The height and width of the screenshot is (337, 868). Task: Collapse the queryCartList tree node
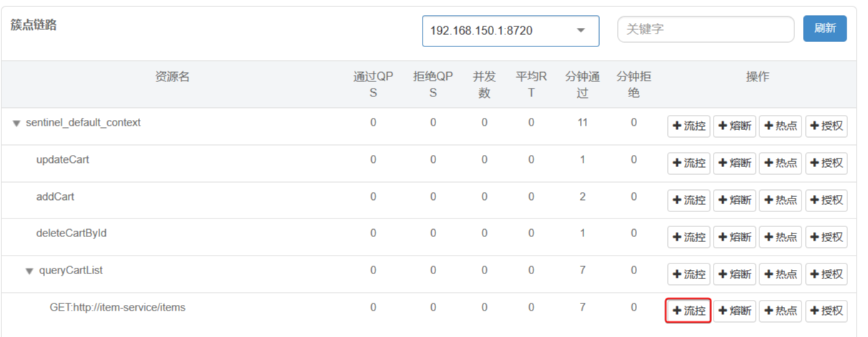[x=29, y=271]
